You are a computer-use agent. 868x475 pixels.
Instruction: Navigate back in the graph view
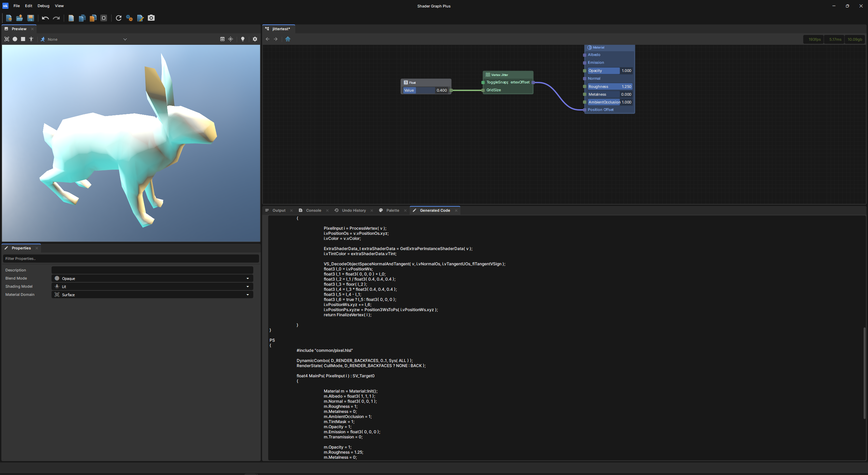(x=268, y=39)
